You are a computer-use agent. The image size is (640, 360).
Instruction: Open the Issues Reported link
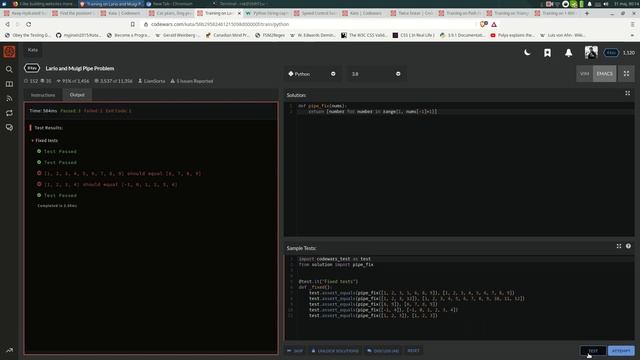(x=192, y=81)
